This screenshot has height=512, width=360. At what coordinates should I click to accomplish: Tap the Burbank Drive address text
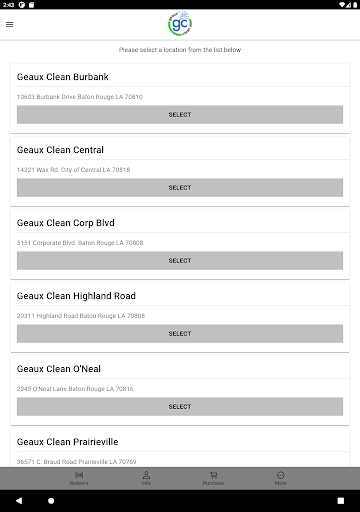80,97
